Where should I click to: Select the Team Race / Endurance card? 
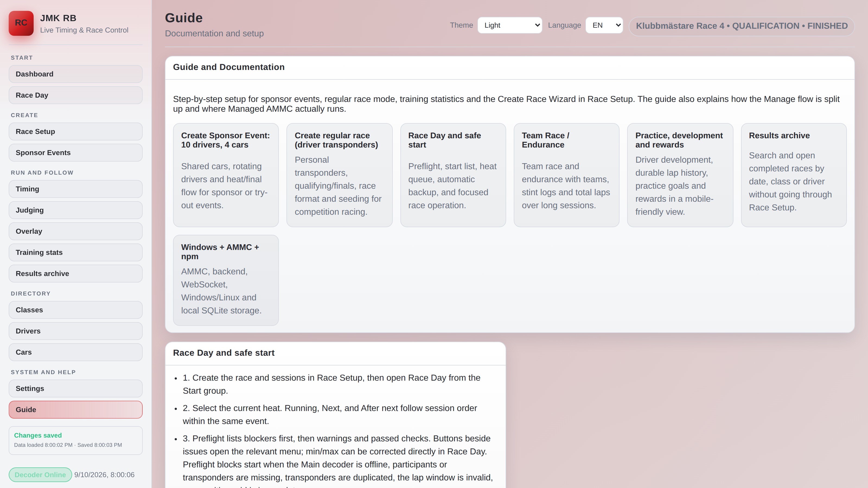tap(566, 175)
